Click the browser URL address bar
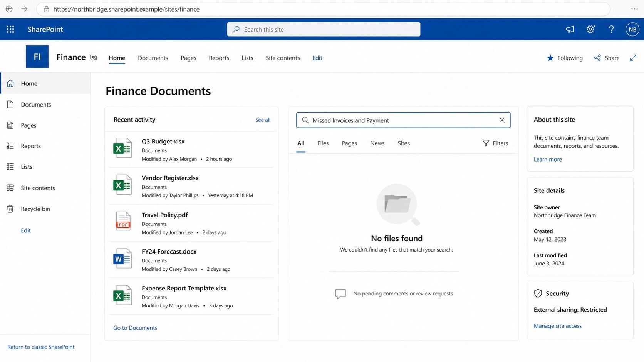 click(x=323, y=9)
